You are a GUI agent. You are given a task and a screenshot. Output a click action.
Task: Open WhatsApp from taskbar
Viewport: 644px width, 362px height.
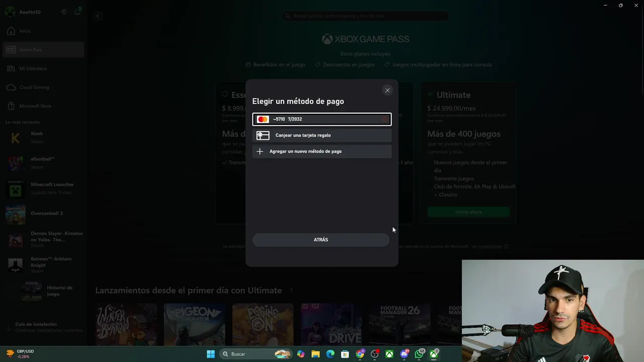(x=419, y=354)
